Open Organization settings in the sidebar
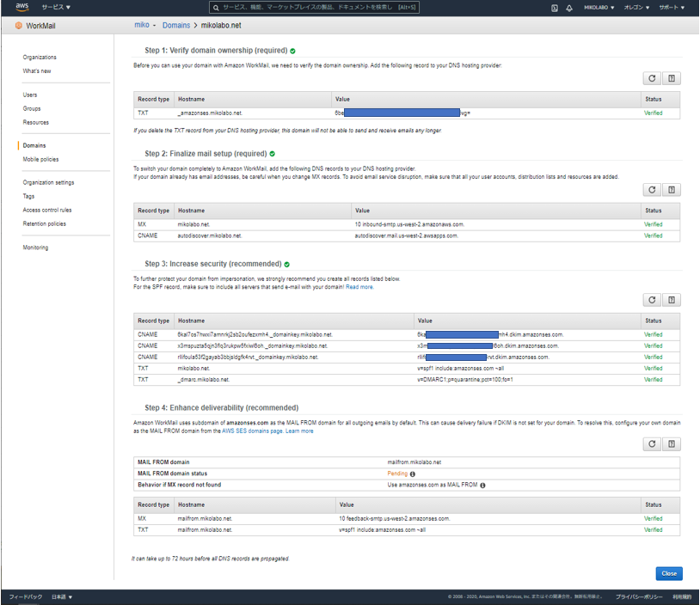The width and height of the screenshot is (700, 605). (49, 182)
